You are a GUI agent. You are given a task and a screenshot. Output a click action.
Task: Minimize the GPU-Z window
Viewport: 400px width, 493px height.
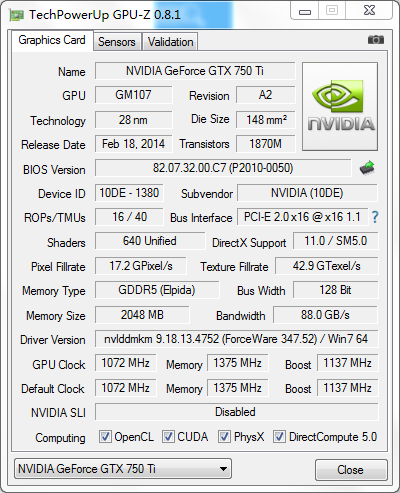point(305,11)
